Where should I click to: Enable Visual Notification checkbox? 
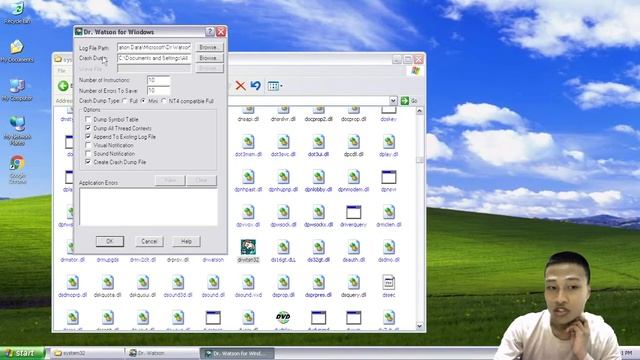click(88, 145)
